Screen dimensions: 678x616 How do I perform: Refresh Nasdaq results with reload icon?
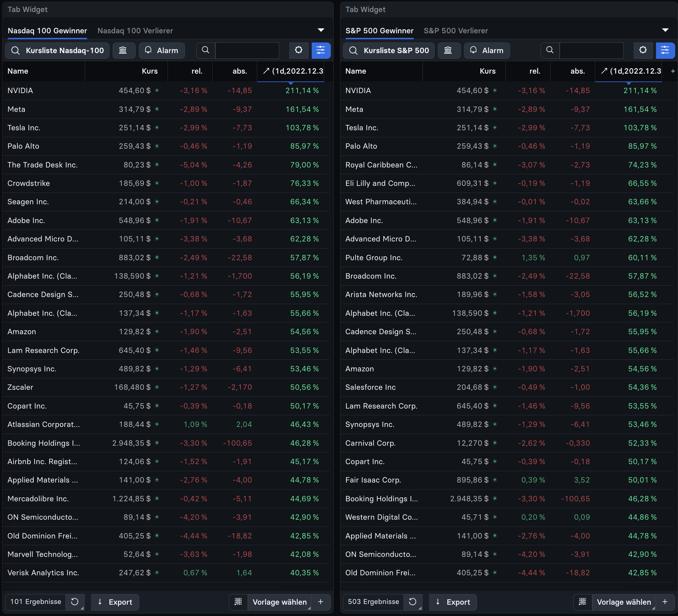pyautogui.click(x=75, y=601)
